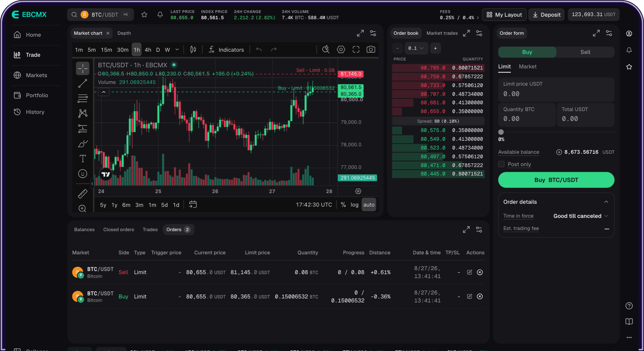This screenshot has width=644, height=351.
Task: Select the ruler measure tool
Action: pyautogui.click(x=83, y=194)
